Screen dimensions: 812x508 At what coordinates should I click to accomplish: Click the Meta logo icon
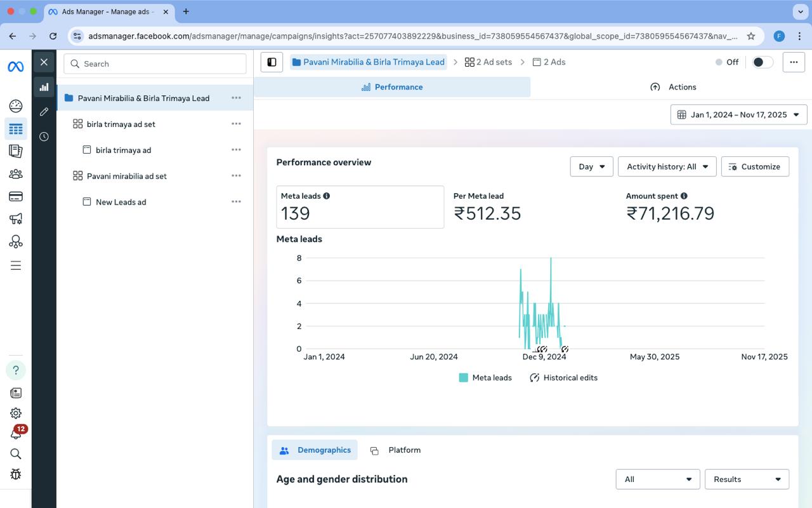pos(16,67)
